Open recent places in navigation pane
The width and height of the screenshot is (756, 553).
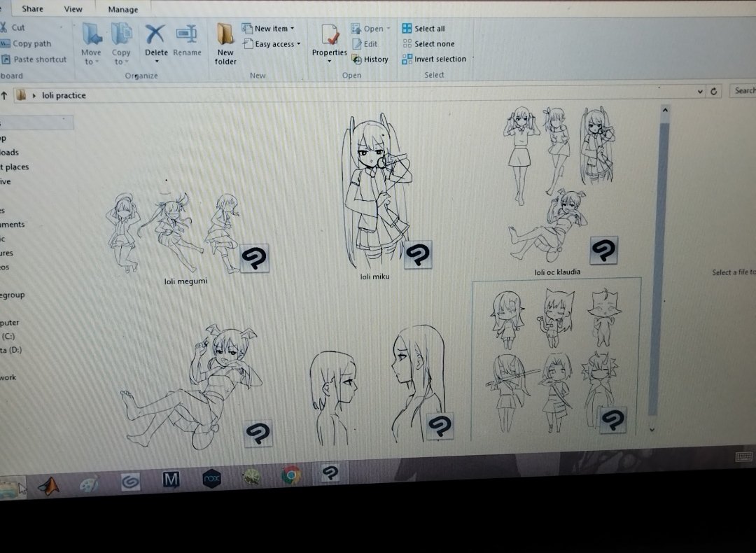[x=15, y=167]
